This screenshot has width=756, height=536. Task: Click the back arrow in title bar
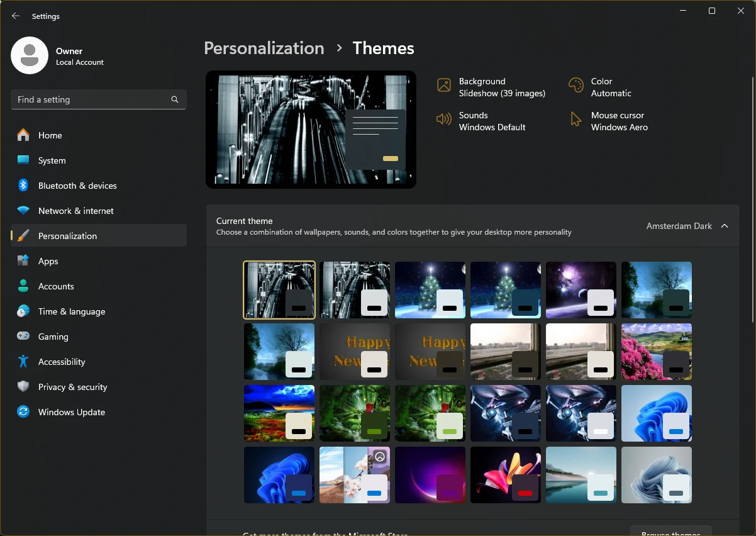click(16, 16)
